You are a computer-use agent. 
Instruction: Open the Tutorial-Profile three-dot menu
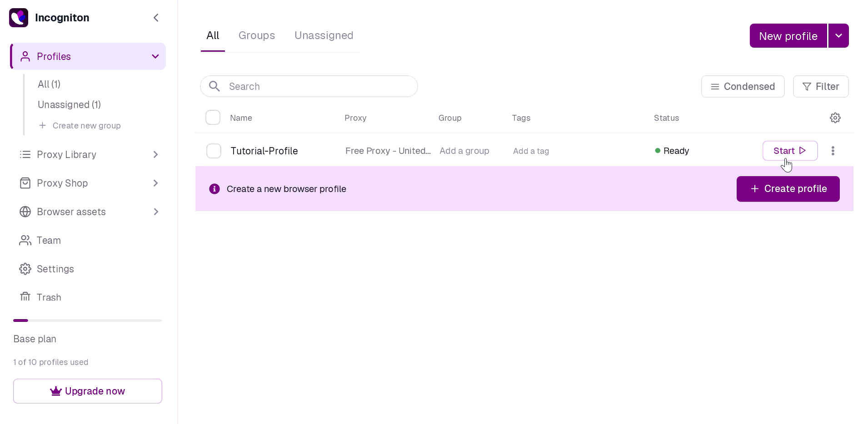coord(833,151)
